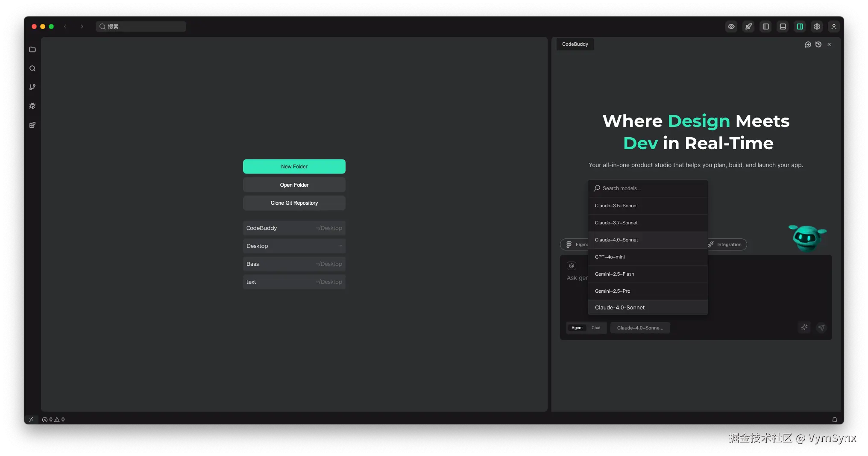
Task: Open the Search view in activity bar
Action: tap(32, 68)
